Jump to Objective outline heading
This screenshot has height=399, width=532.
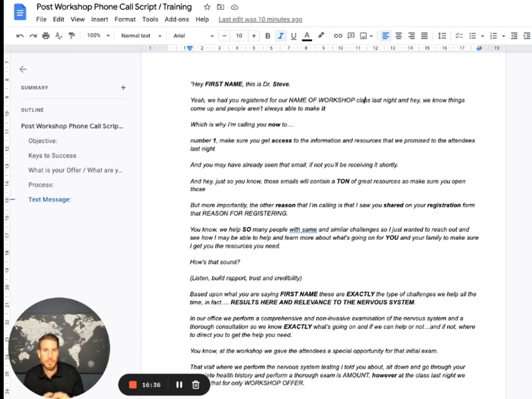43,141
